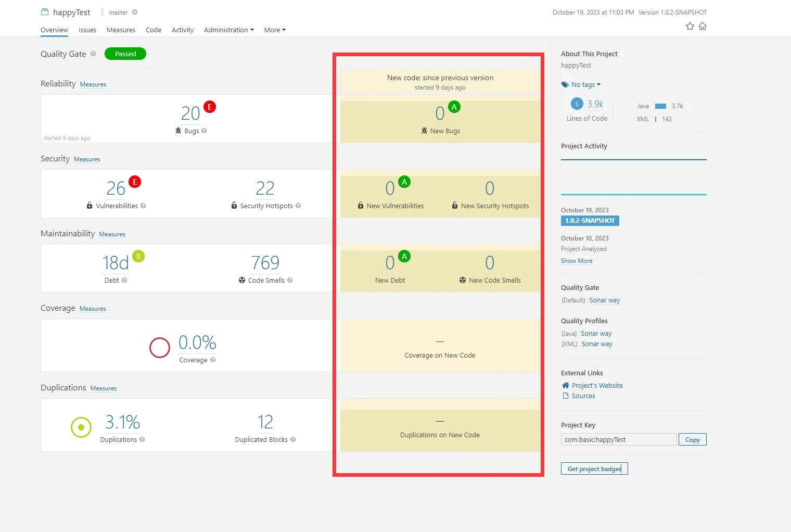This screenshot has height=532, width=791.
Task: Click the plus icon next to master branch
Action: point(135,12)
